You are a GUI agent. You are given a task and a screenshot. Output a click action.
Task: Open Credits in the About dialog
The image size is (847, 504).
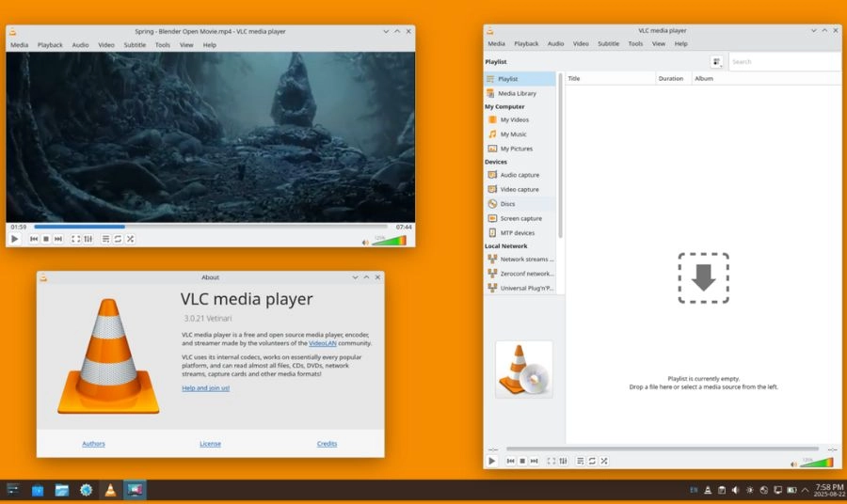tap(327, 444)
